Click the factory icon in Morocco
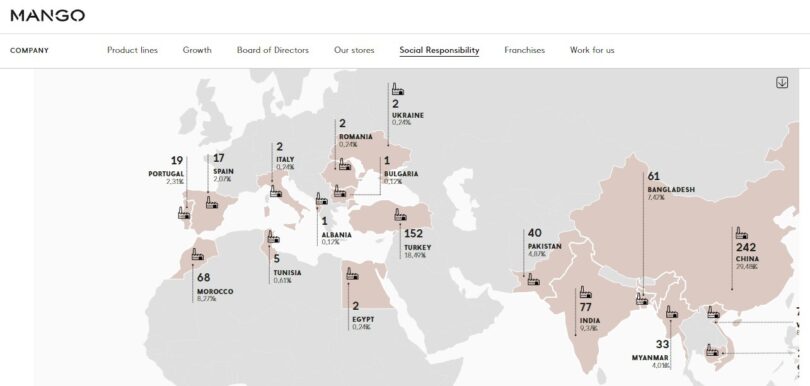This screenshot has width=810, height=386. pos(197,254)
